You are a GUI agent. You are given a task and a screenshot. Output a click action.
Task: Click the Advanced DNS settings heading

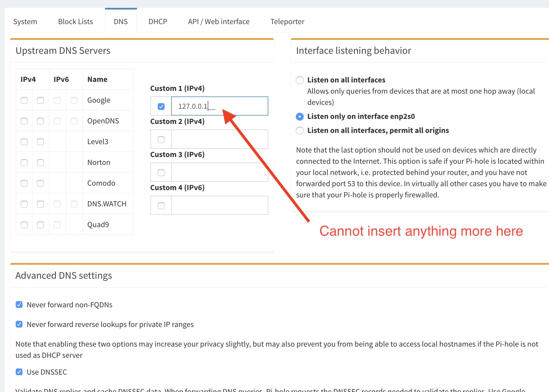(x=64, y=276)
